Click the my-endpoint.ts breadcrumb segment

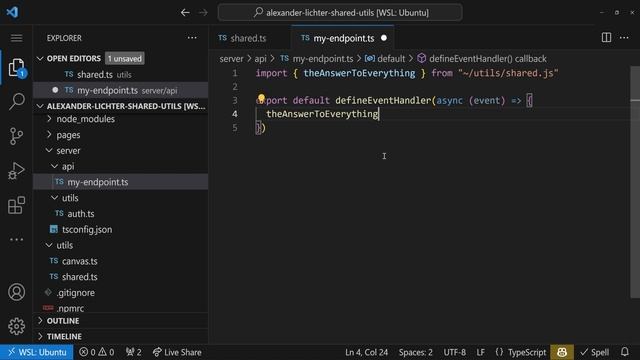tap(317, 59)
